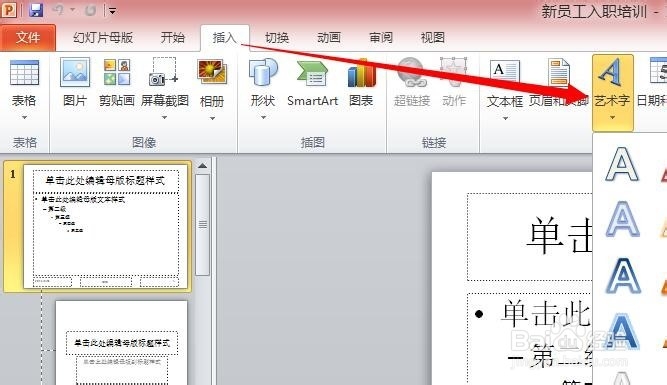Image resolution: width=667 pixels, height=385 pixels.
Task: Expand the Shapes (形状) dropdown arrow
Action: coord(263,117)
